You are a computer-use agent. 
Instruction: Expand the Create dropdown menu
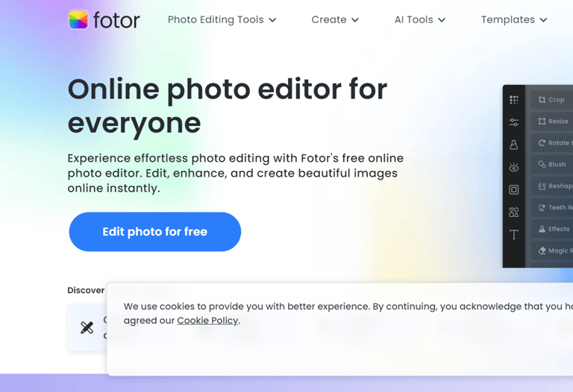(x=335, y=19)
